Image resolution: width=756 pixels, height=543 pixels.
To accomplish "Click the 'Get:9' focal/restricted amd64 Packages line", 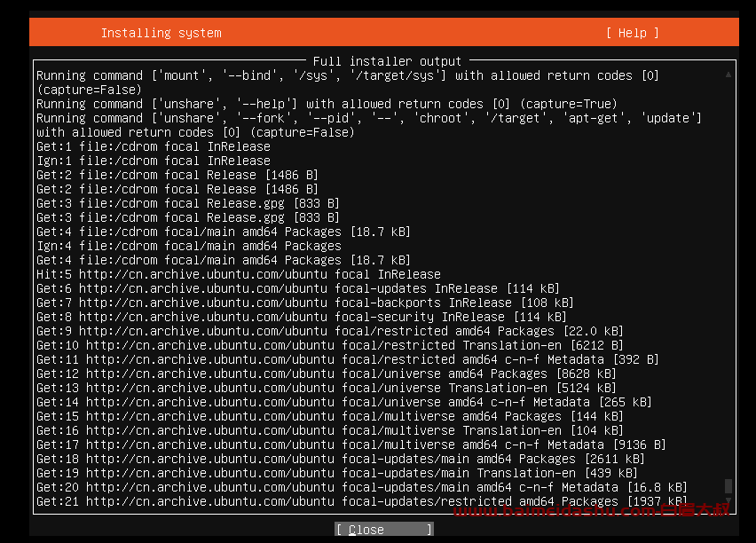I will (x=330, y=331).
